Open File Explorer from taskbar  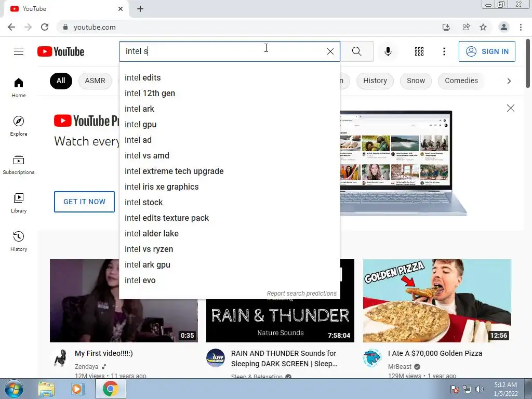[46, 389]
